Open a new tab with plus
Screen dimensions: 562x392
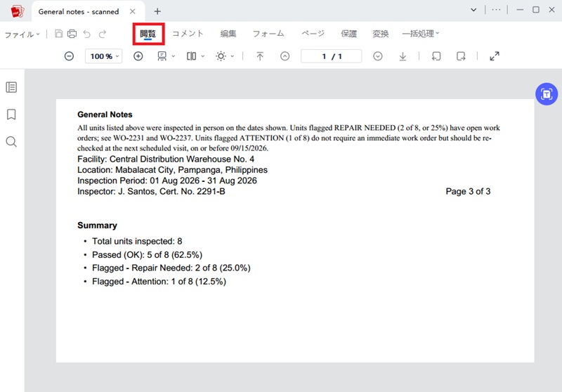pyautogui.click(x=157, y=11)
